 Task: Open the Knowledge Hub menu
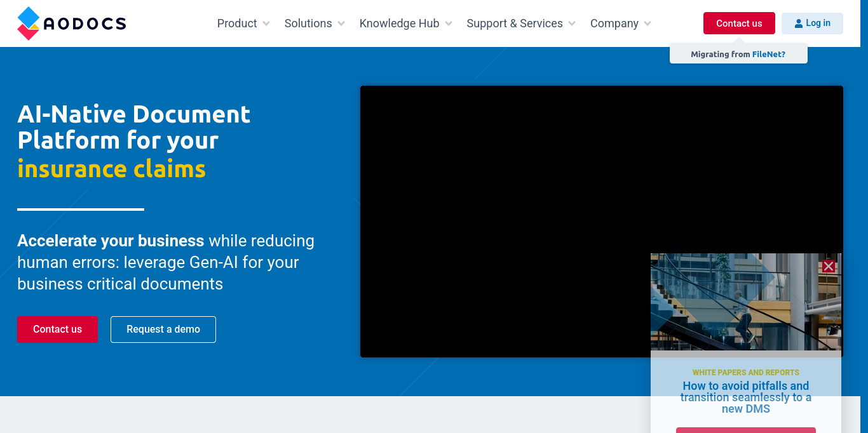click(x=399, y=23)
